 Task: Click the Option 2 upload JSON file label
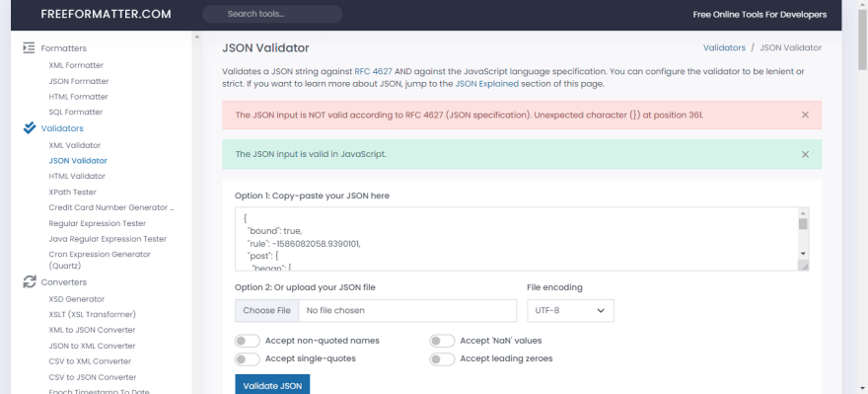[305, 287]
